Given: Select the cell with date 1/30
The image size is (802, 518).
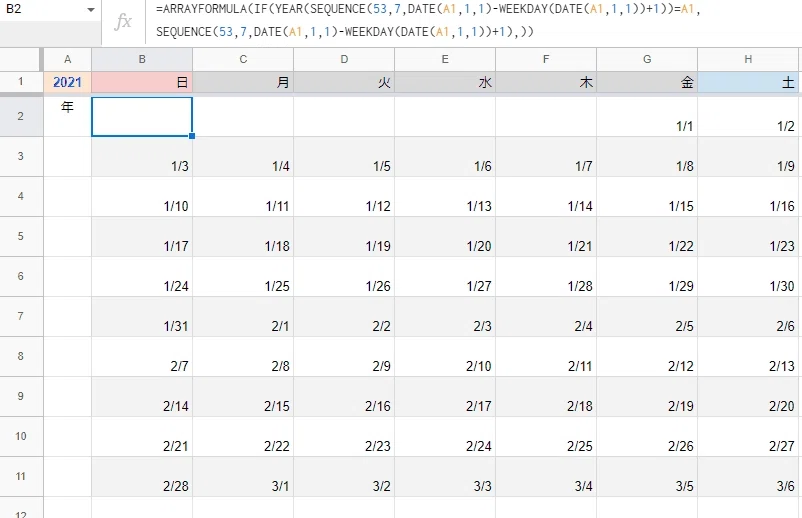Looking at the screenshot, I should 748,276.
